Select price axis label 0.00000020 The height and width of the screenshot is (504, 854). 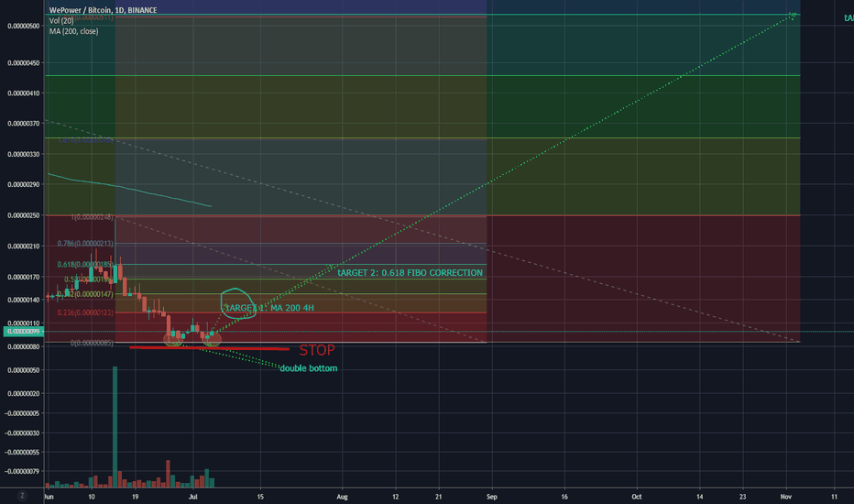tap(24, 393)
